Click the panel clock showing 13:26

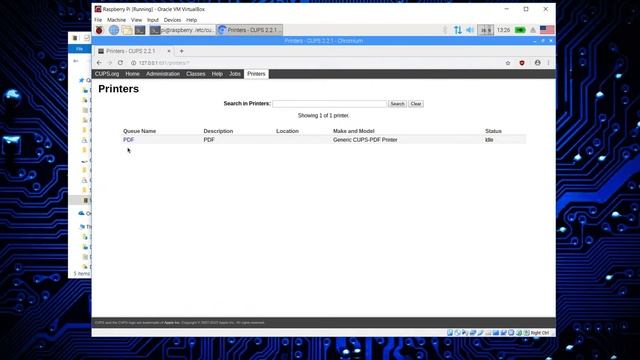pos(503,30)
